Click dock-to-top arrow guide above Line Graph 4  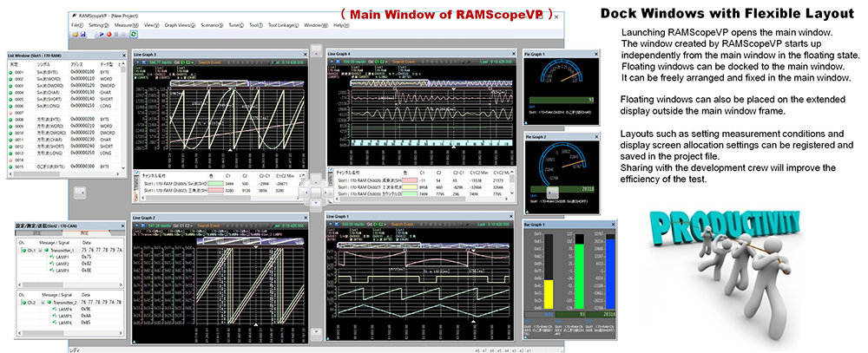coord(316,51)
